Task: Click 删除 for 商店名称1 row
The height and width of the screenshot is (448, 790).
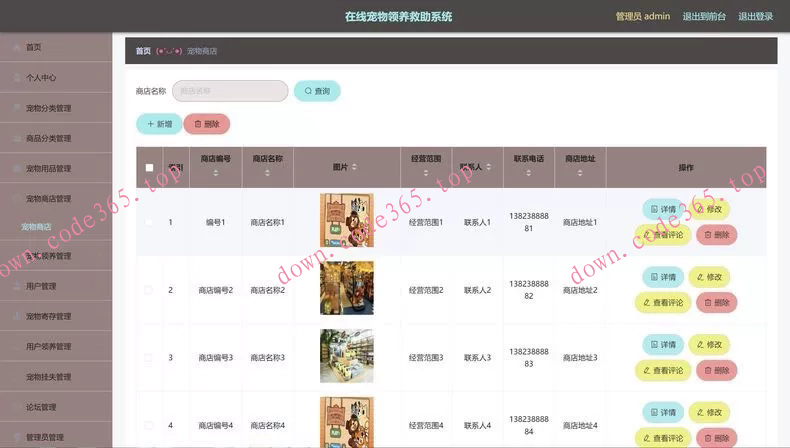Action: pyautogui.click(x=716, y=235)
